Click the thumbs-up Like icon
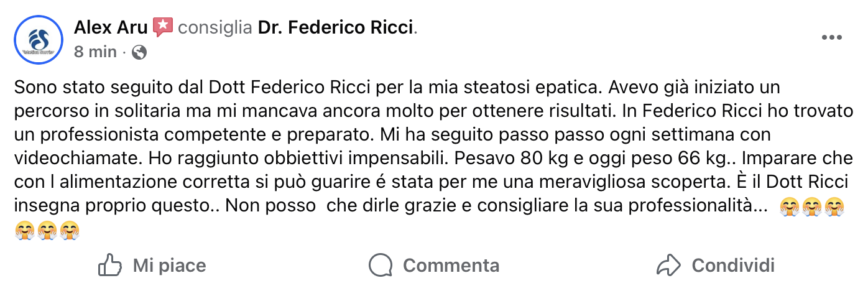Screen dimensions: 868x301 point(109,266)
